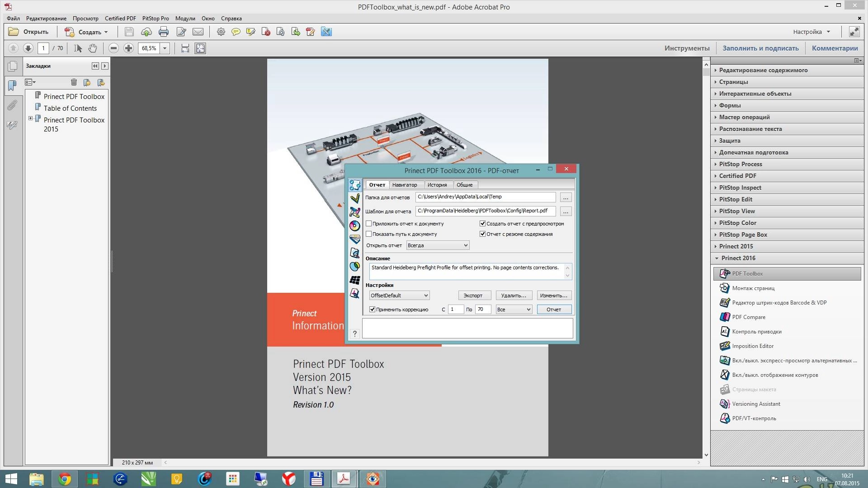
Task: Click the Изменить... button
Action: (x=554, y=295)
